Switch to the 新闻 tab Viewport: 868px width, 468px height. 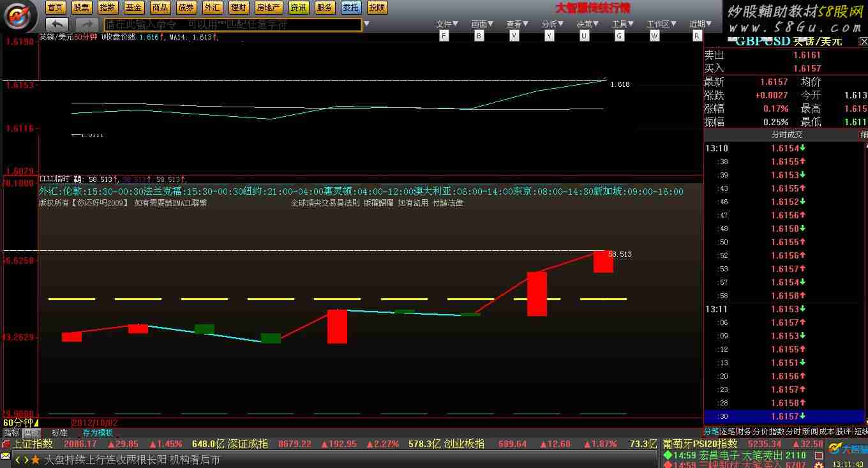tap(810, 432)
